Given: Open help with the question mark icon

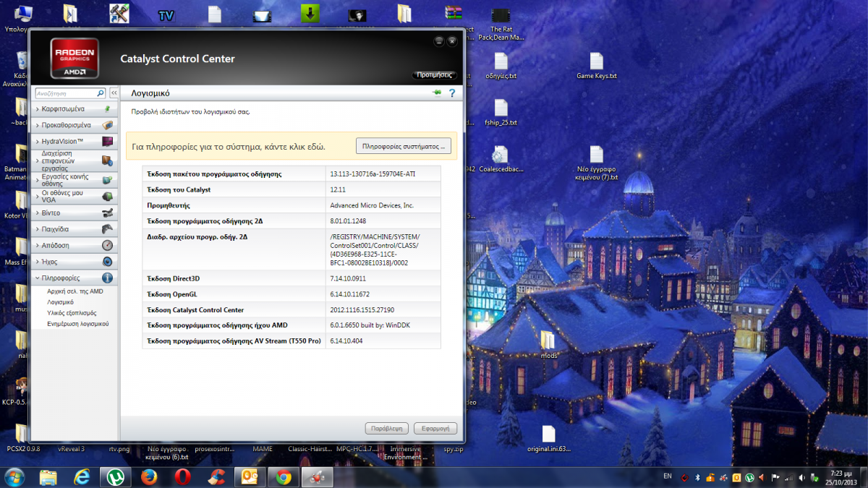Looking at the screenshot, I should pyautogui.click(x=451, y=93).
